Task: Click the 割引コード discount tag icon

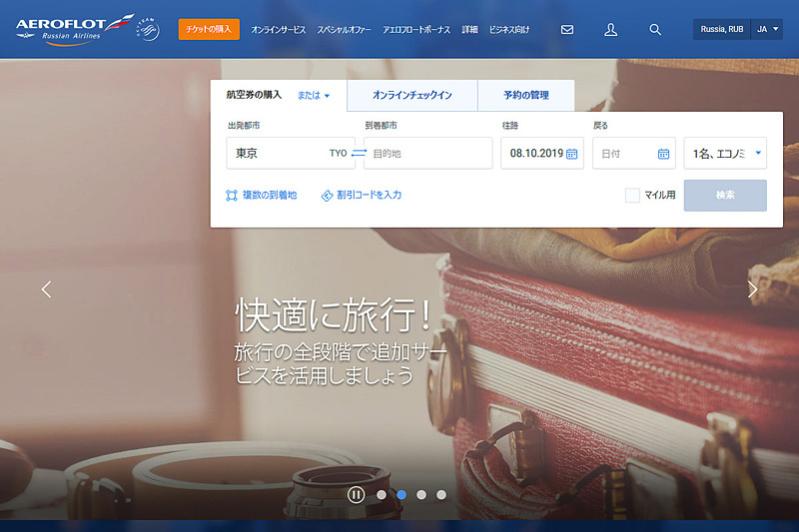Action: point(327,196)
